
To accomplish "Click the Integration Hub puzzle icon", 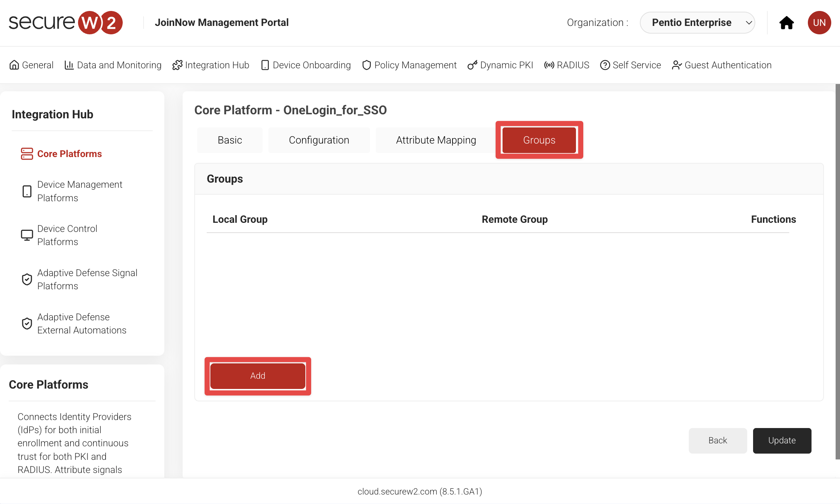I will (177, 65).
